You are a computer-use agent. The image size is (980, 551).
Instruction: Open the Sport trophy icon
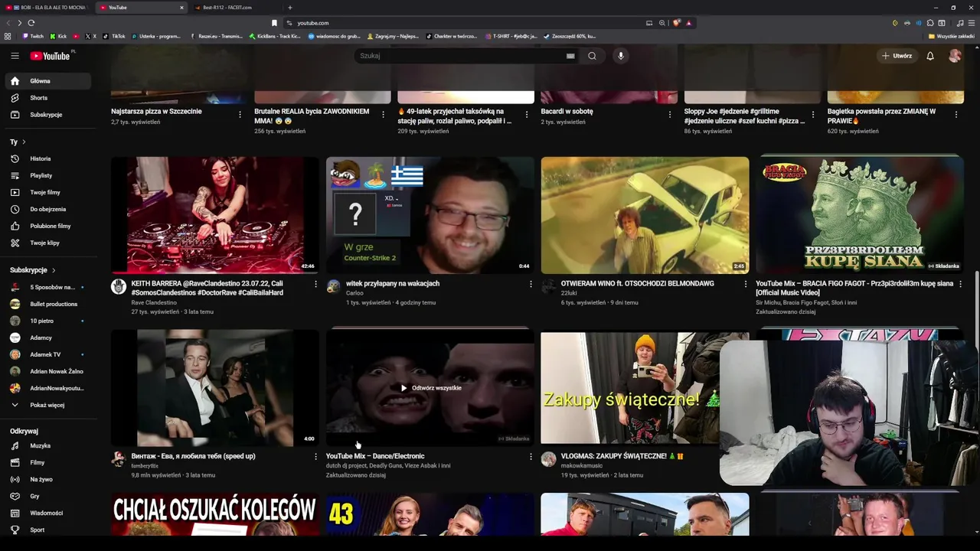click(15, 530)
